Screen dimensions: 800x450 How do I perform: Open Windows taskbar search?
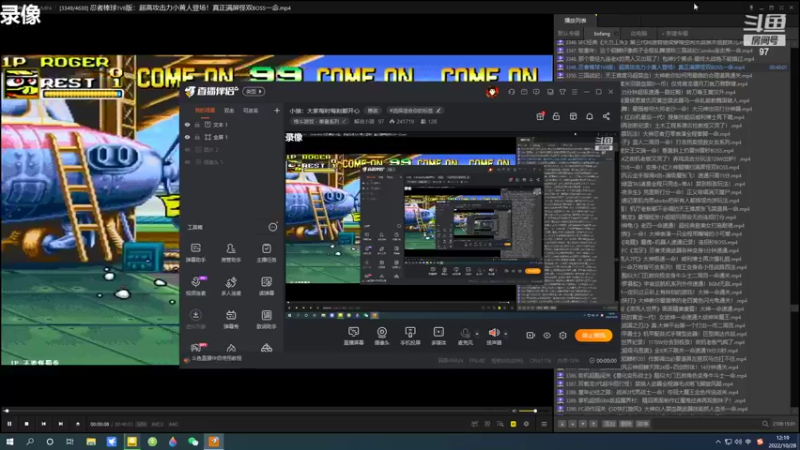[30, 442]
